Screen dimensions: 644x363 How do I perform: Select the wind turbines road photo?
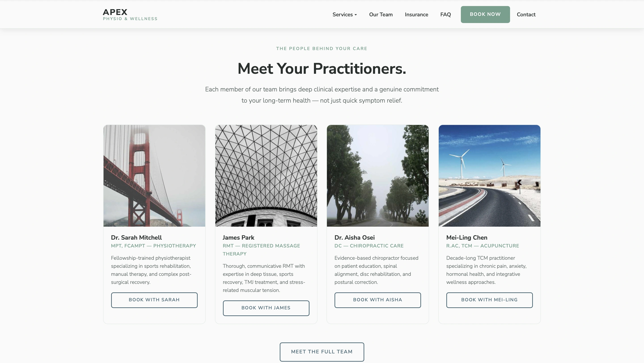(489, 176)
